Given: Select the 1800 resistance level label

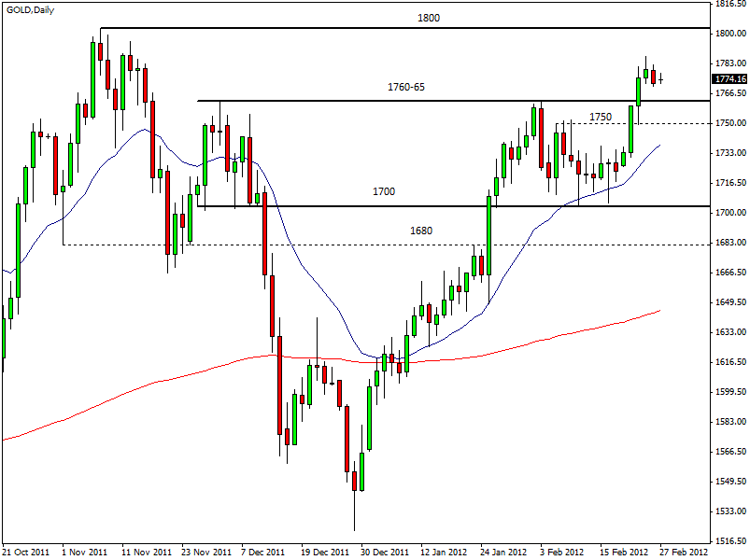Looking at the screenshot, I should pyautogui.click(x=429, y=19).
